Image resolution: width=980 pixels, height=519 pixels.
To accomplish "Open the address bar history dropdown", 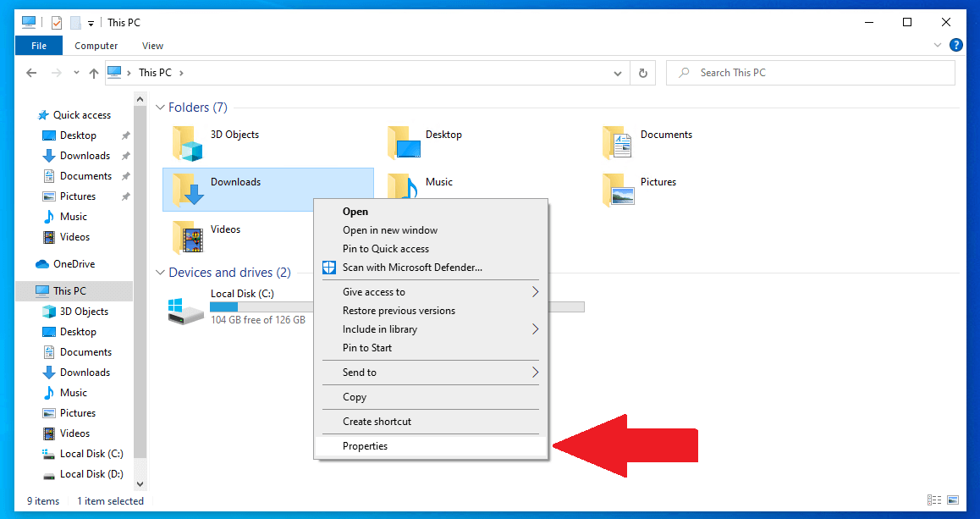I will [618, 72].
